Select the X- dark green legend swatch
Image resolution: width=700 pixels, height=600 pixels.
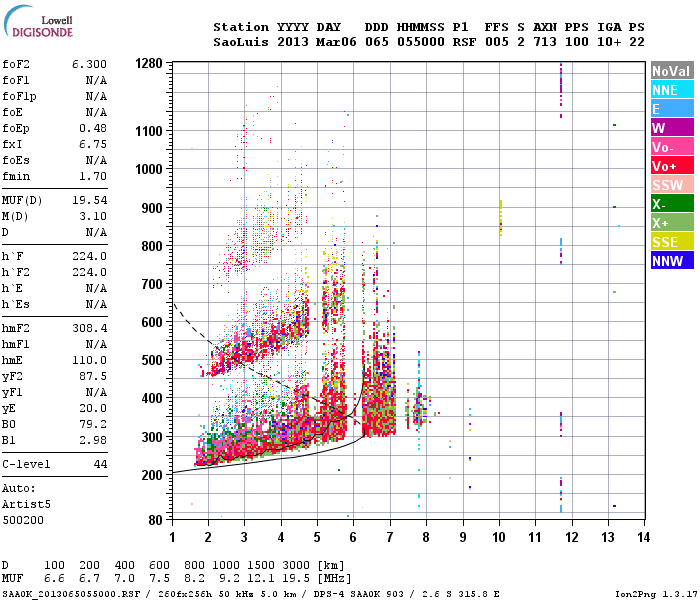pyautogui.click(x=672, y=204)
